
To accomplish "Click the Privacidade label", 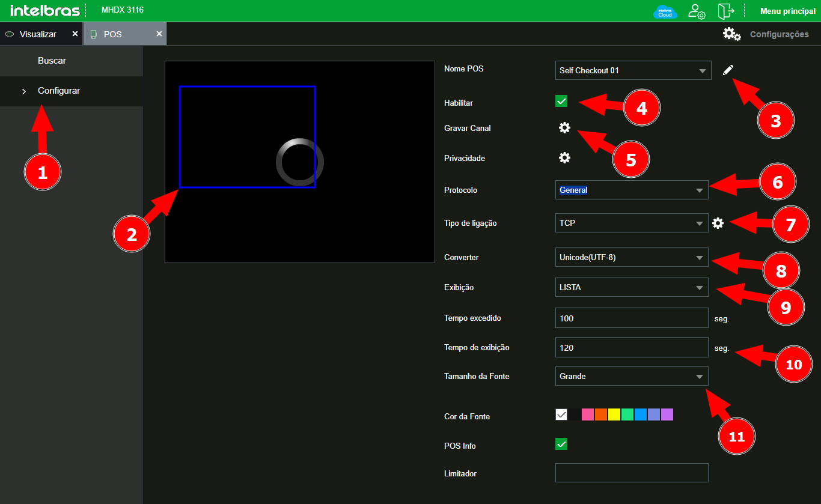I will [465, 159].
